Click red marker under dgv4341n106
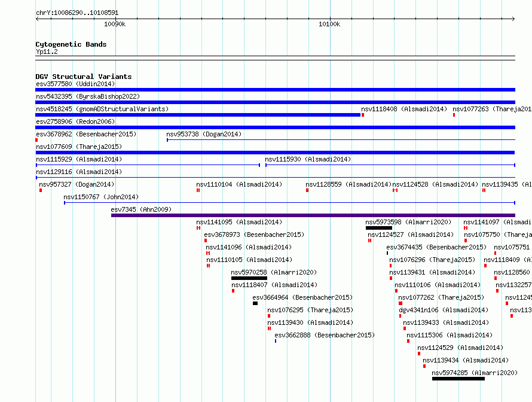The height and width of the screenshot is (402, 532). (x=400, y=316)
